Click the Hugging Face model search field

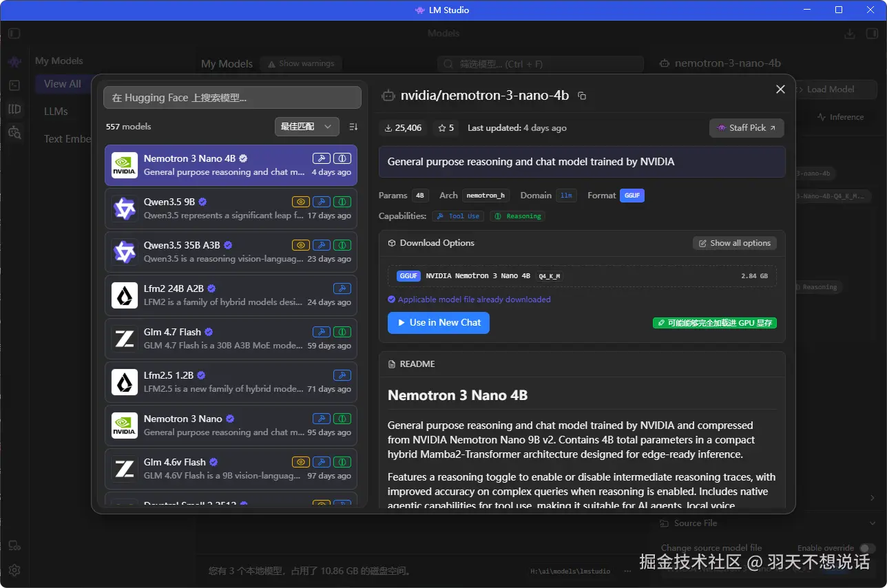click(232, 98)
